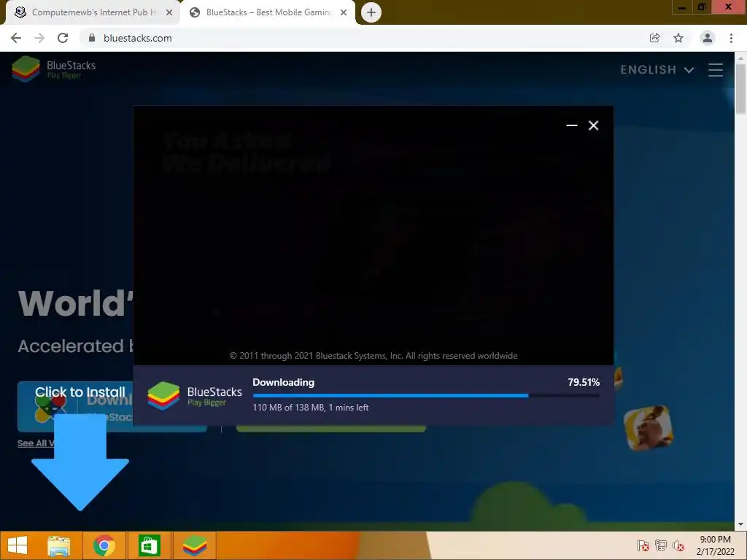Click the installer copyright notice text
747x560 pixels.
pyautogui.click(x=373, y=356)
